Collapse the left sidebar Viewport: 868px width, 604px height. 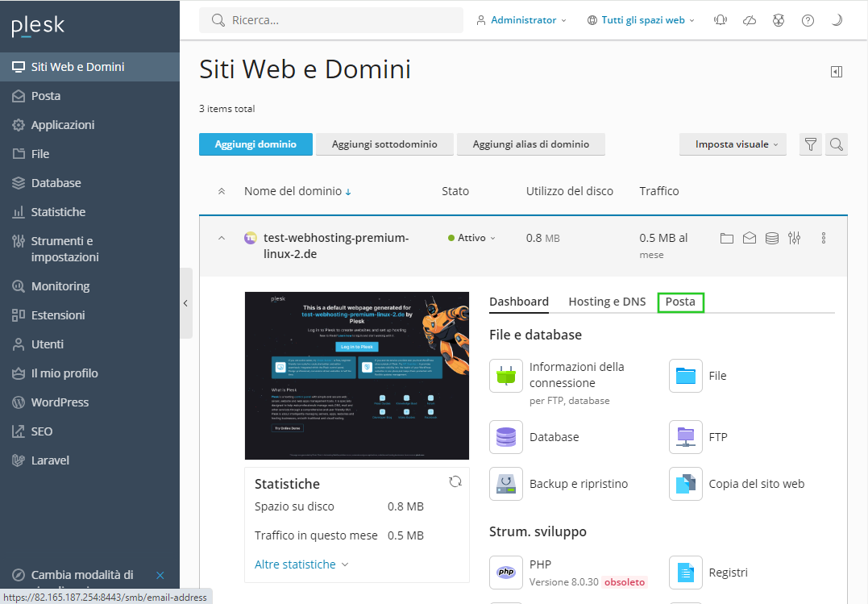click(x=186, y=303)
